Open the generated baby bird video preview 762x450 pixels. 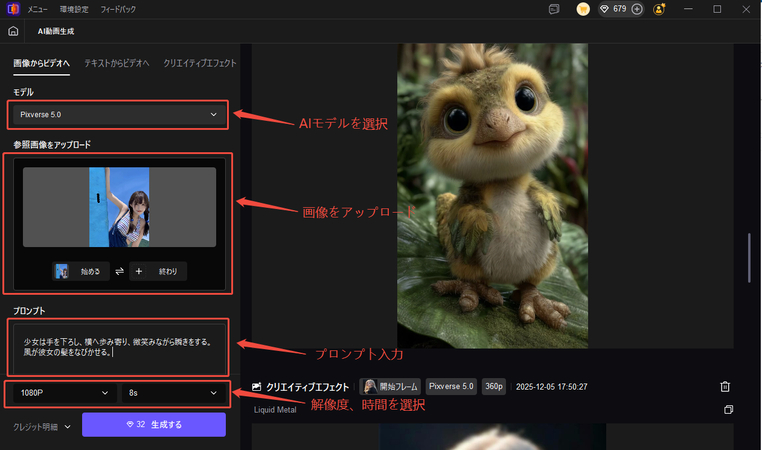(492, 195)
